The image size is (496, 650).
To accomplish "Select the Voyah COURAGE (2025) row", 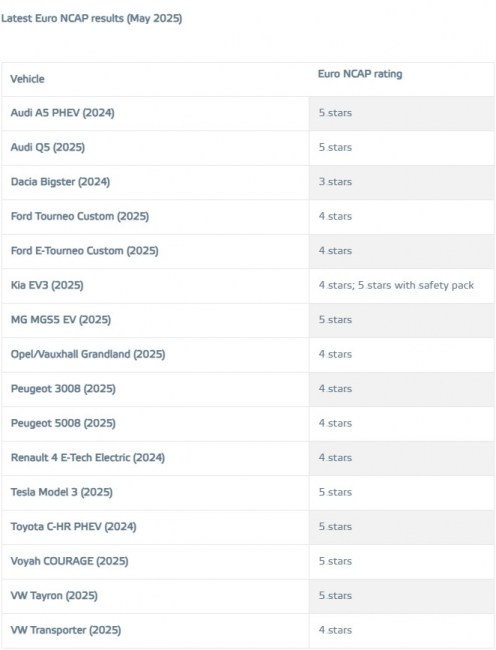I will tap(248, 561).
